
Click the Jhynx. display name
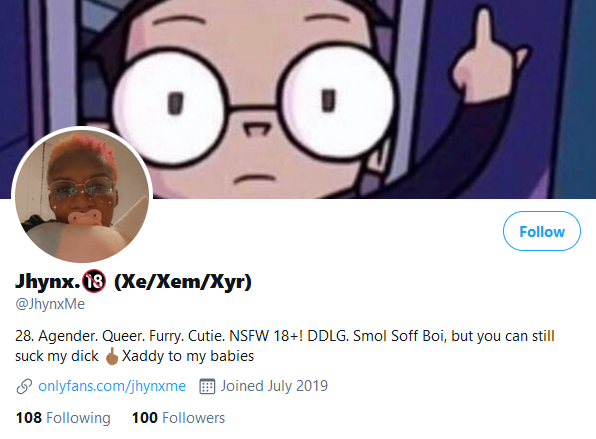click(48, 282)
